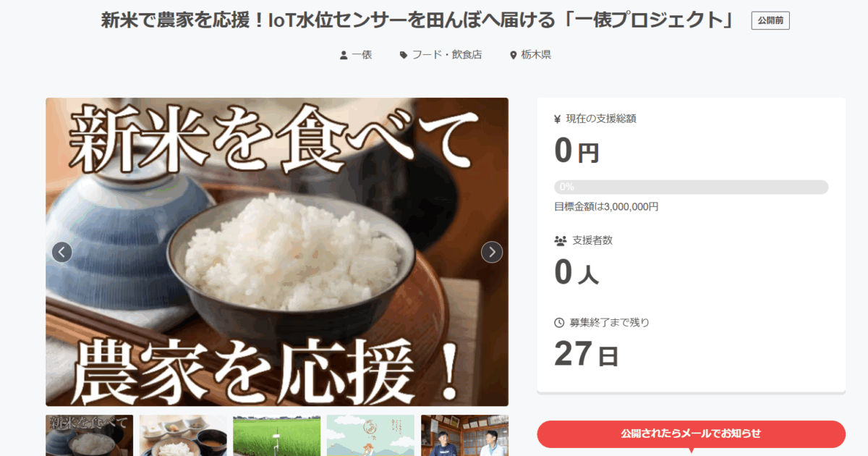
Task: Select the meal set thumbnail
Action: [x=183, y=435]
